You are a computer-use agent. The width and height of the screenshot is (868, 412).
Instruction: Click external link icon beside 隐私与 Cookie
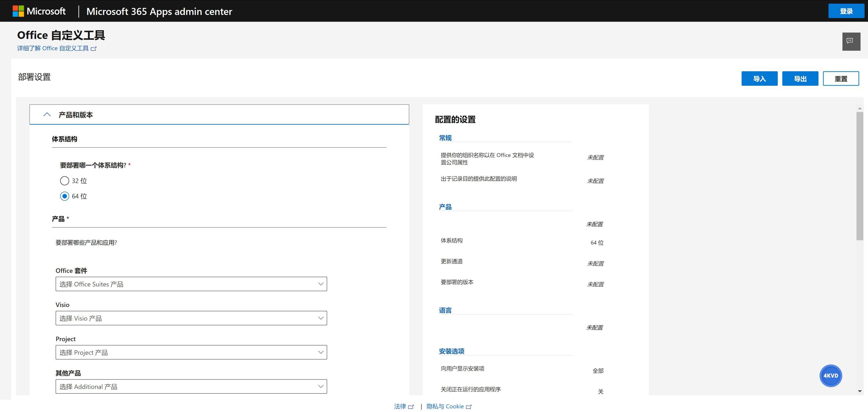tap(468, 407)
